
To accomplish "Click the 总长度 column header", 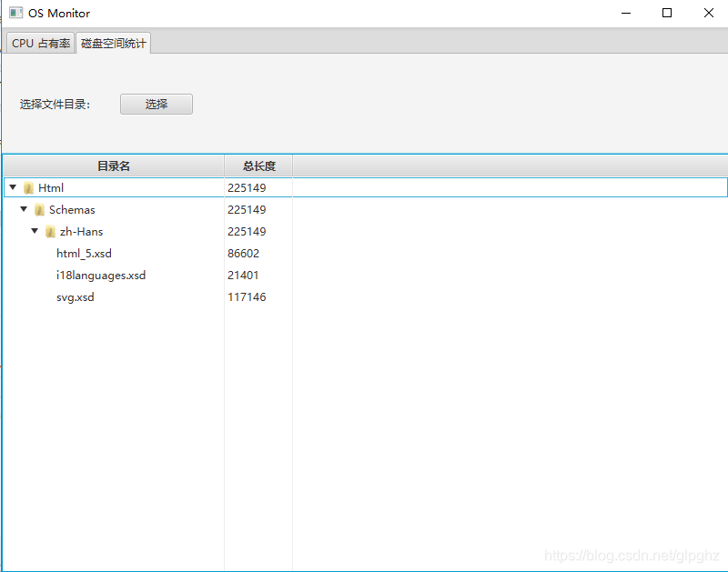I will click(x=258, y=166).
